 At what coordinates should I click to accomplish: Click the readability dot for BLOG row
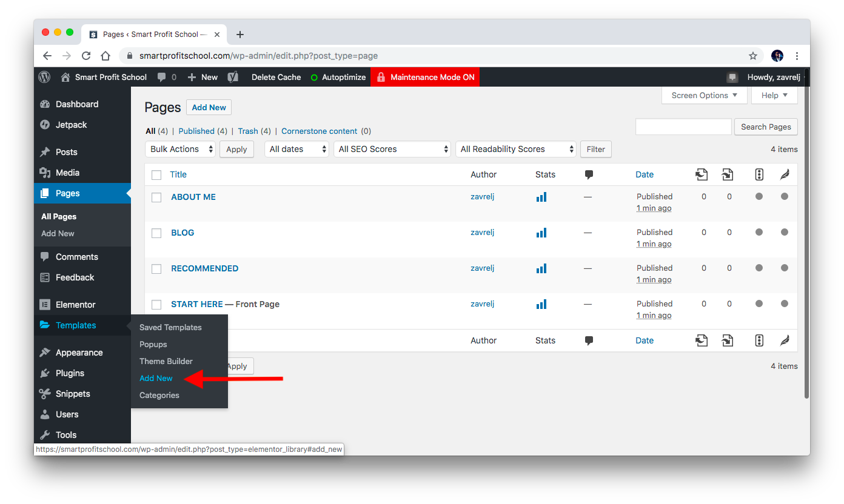[x=785, y=232]
